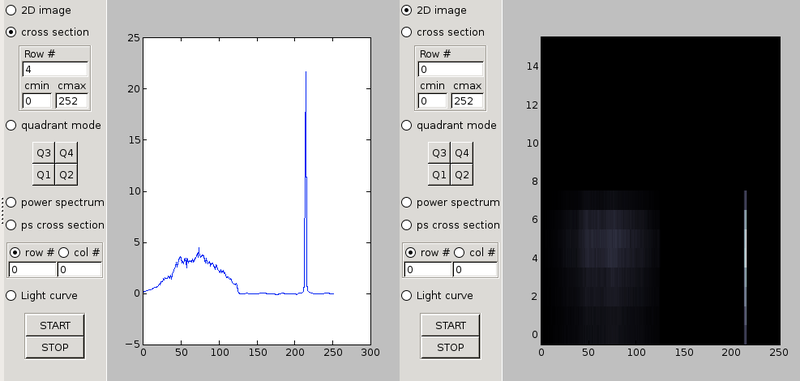Click the Row # field showing 0
This screenshot has height=381, width=800.
coord(451,69)
